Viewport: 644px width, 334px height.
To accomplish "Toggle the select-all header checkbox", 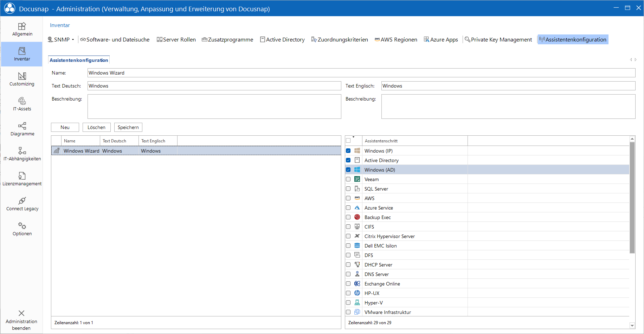I will [348, 141].
